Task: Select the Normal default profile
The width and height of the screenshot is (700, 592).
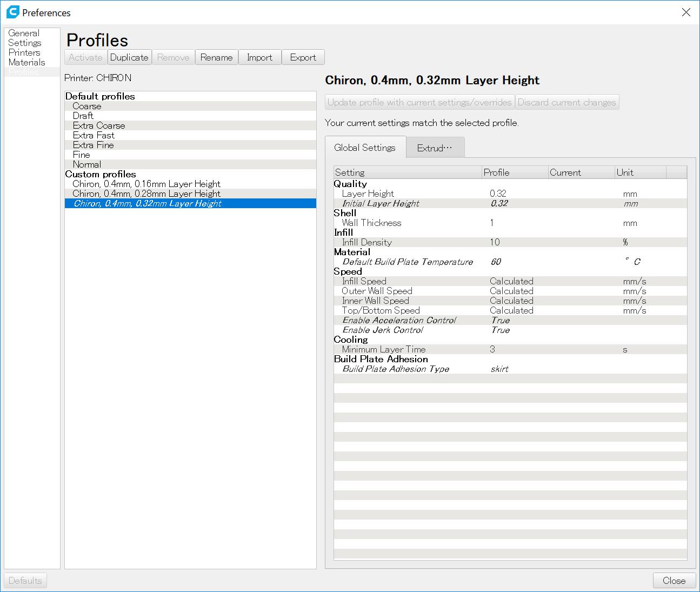Action: pos(190,164)
